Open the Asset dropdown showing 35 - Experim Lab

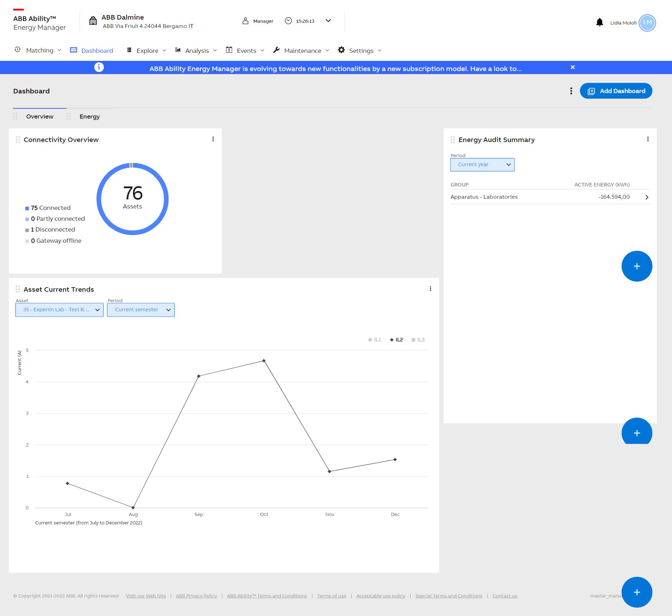pos(59,310)
